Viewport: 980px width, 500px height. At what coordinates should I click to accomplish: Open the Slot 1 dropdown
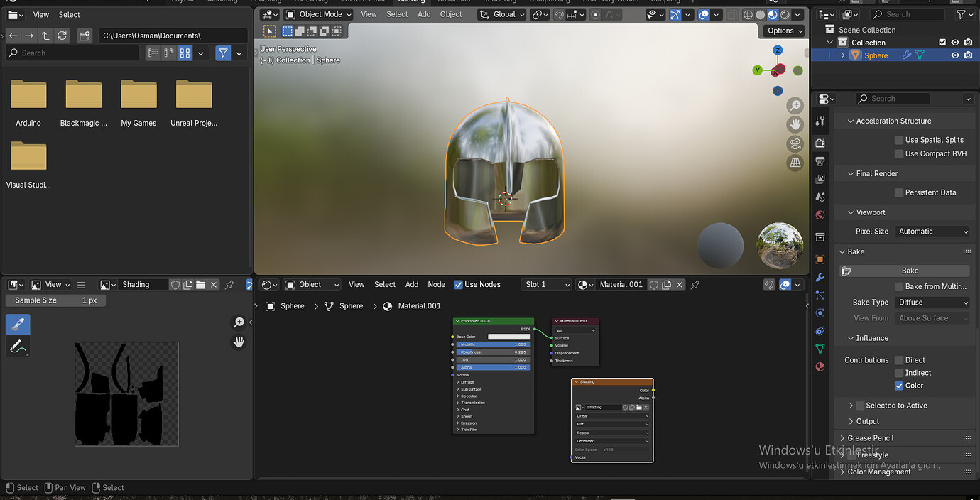546,285
